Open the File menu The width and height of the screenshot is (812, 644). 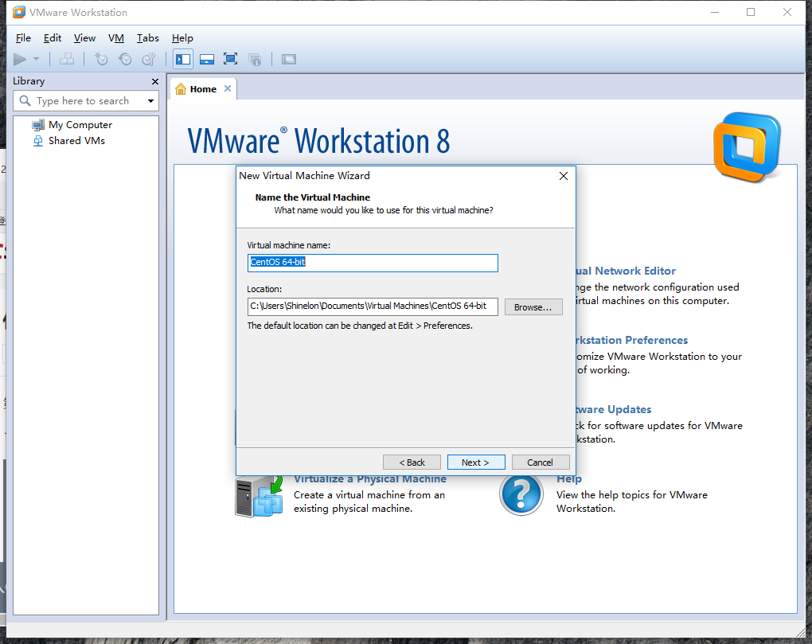(23, 37)
